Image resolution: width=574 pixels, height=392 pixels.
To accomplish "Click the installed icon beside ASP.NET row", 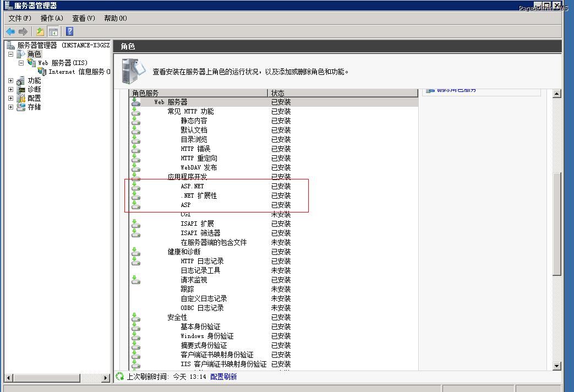I will [136, 186].
